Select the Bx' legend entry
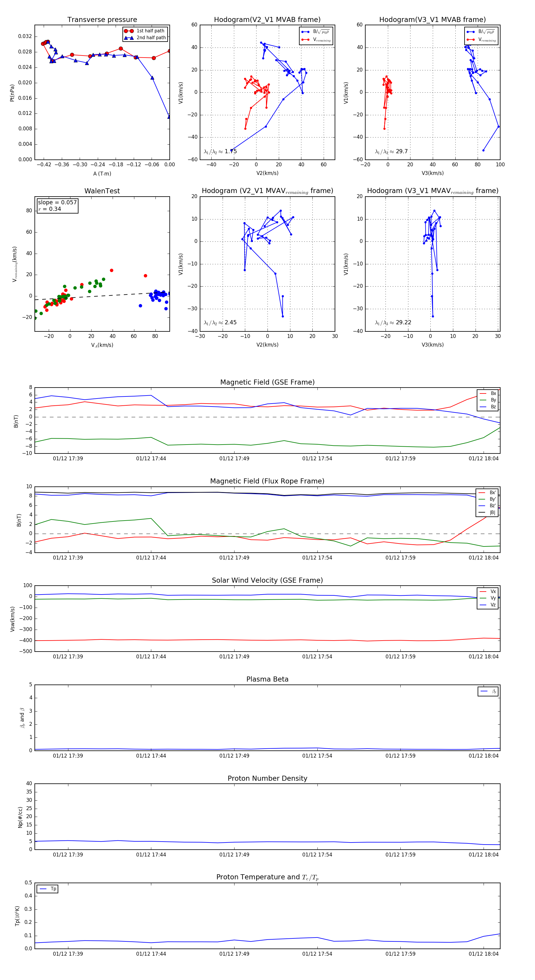535x980 pixels. tap(487, 492)
